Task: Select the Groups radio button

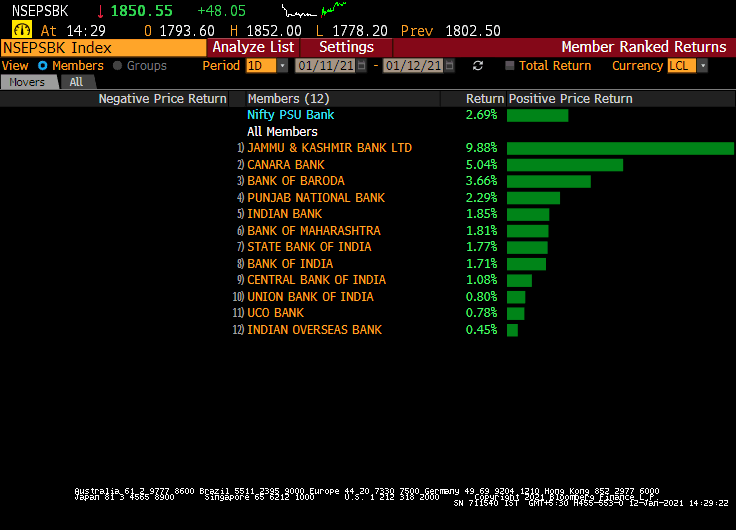Action: point(118,66)
